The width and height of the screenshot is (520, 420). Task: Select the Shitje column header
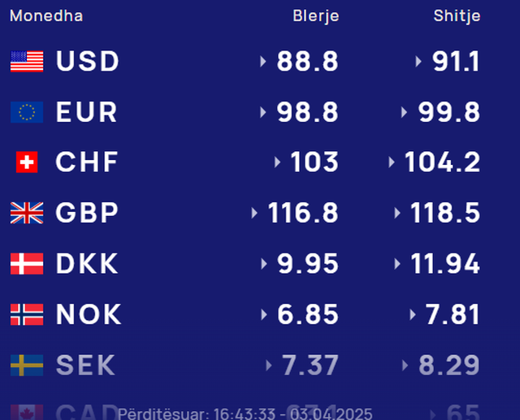457,16
